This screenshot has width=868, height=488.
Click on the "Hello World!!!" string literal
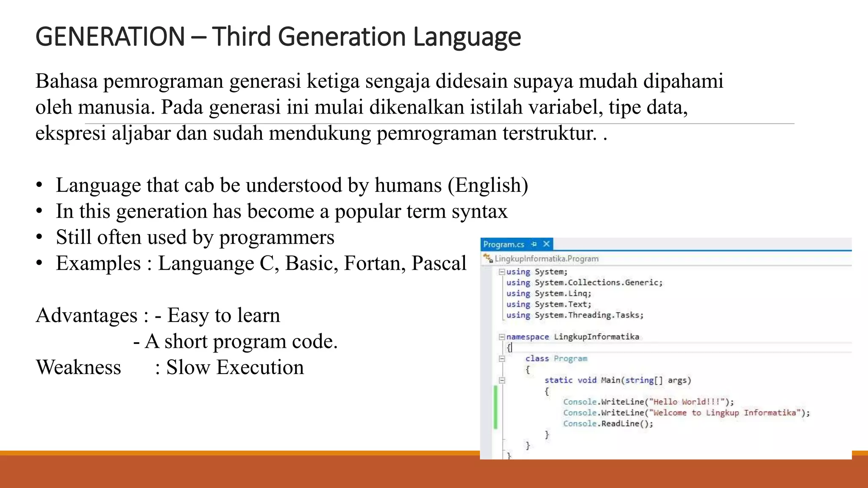pyautogui.click(x=687, y=402)
